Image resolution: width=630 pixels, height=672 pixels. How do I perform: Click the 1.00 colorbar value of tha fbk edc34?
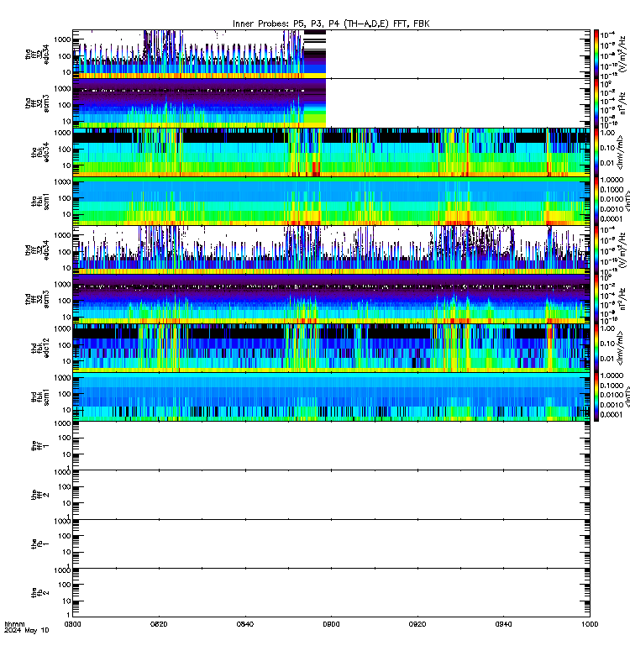607,133
